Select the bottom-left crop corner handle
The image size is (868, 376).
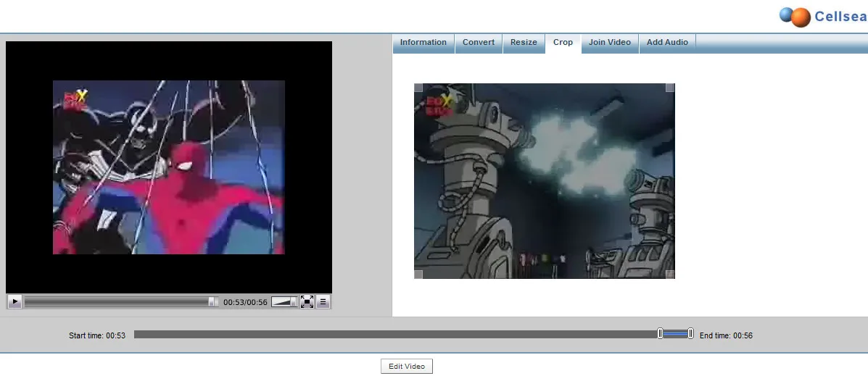pos(418,274)
